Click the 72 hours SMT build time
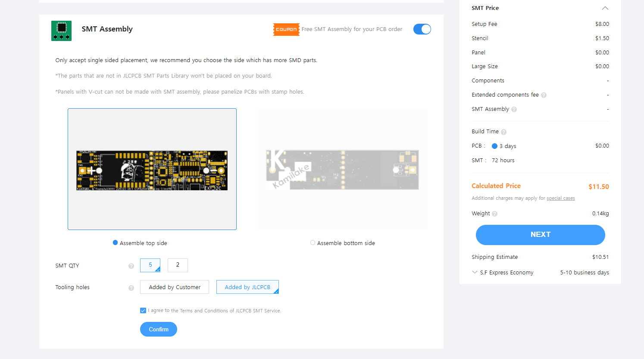This screenshot has height=359, width=644. pos(503,161)
